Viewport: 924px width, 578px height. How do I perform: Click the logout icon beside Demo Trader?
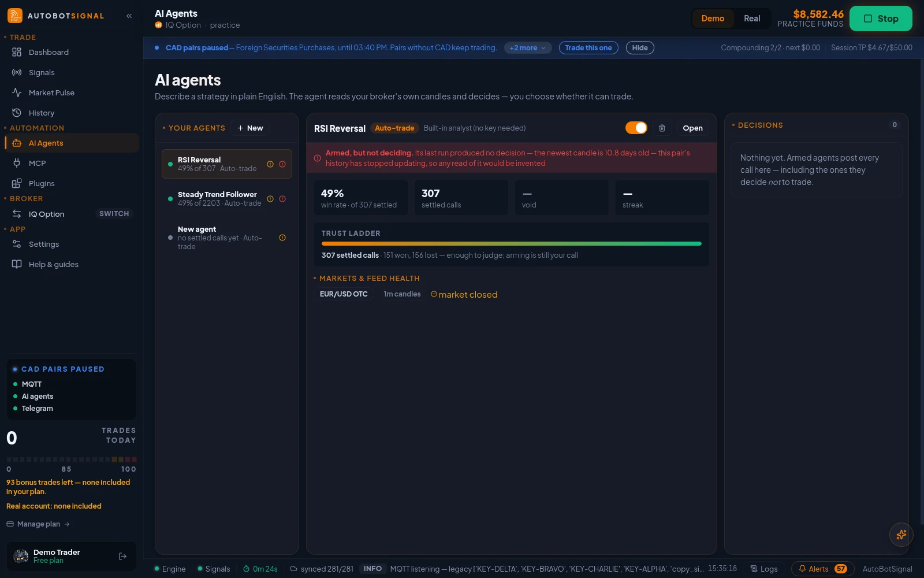pyautogui.click(x=122, y=556)
